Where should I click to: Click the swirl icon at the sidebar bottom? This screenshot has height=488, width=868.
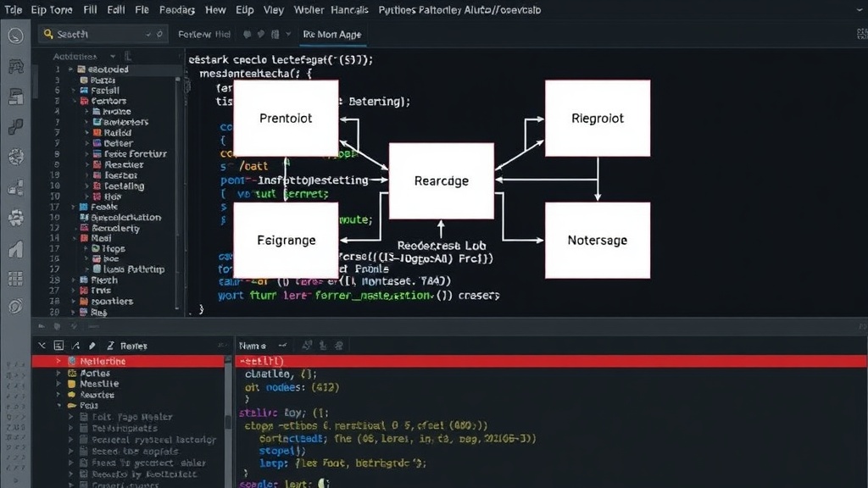coord(15,306)
